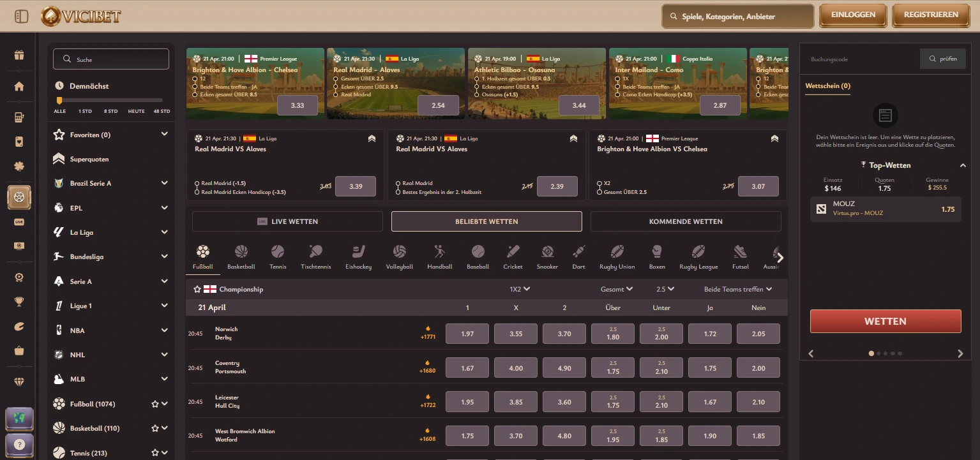Image resolution: width=980 pixels, height=460 pixels.
Task: Select the Basketball sport icon
Action: click(241, 257)
